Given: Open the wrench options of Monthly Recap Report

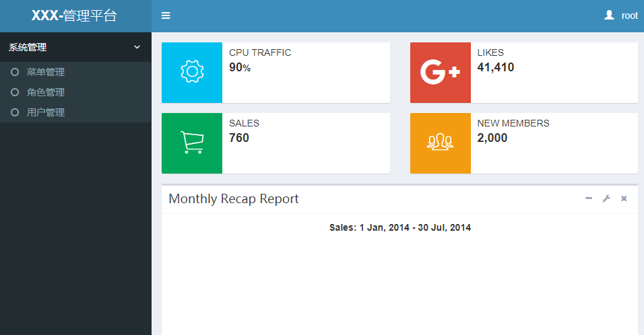Looking at the screenshot, I should click(x=606, y=198).
